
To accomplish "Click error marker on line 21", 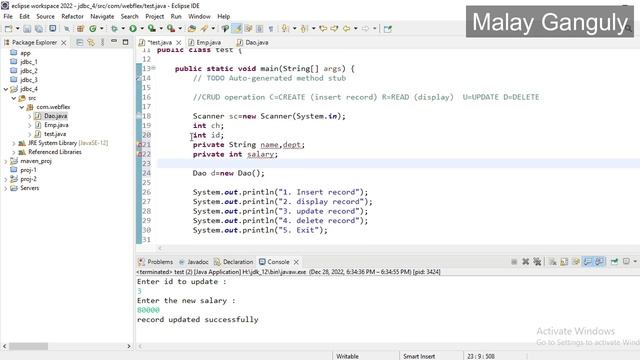I will 139,145.
